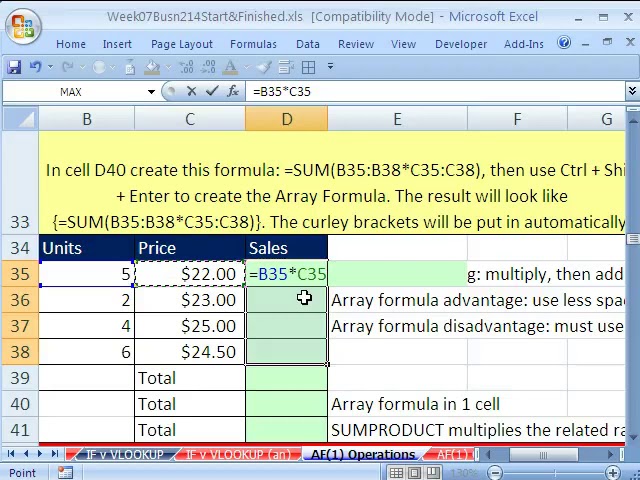Image resolution: width=640 pixels, height=480 pixels.
Task: Click the Paste Special clipboard icon
Action: tap(130, 67)
